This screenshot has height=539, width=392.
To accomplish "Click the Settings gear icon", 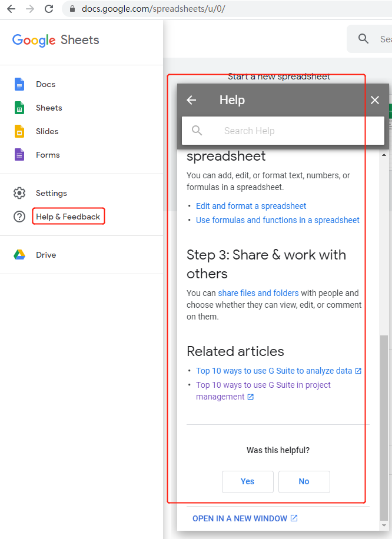I will point(19,193).
